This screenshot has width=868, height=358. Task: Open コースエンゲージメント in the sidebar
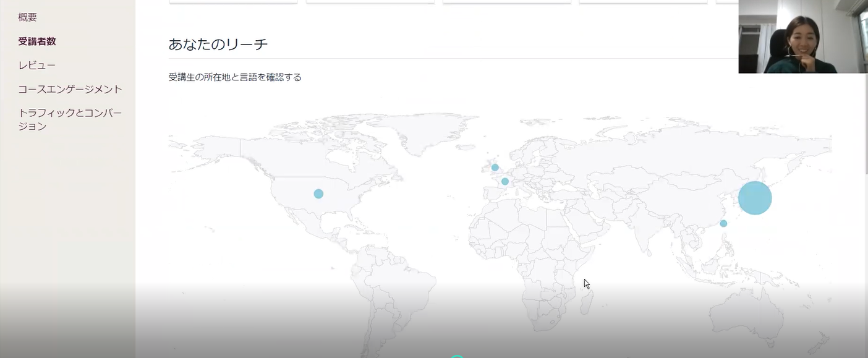tap(70, 89)
